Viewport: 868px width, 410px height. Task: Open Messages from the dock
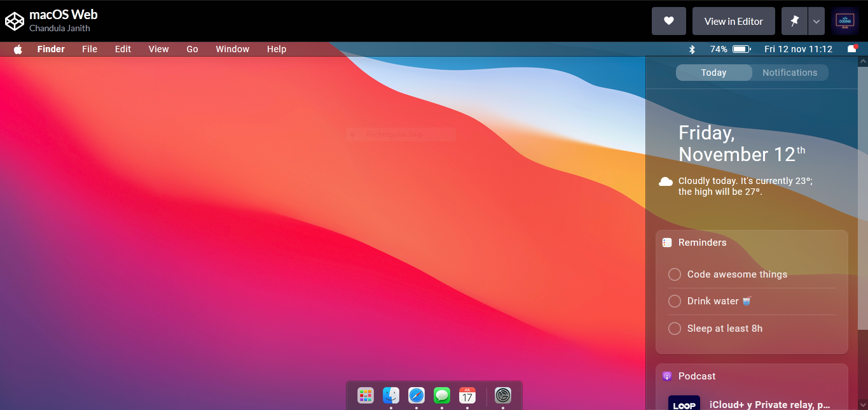[442, 395]
